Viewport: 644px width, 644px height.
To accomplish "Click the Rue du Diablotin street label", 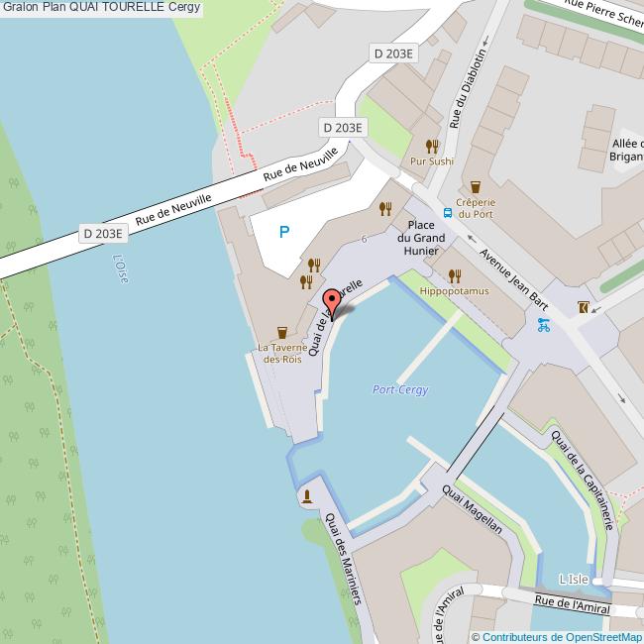I will coord(468,89).
